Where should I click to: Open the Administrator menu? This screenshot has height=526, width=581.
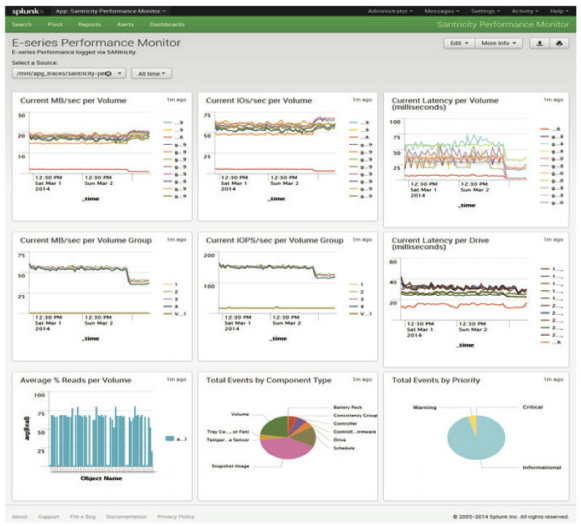[390, 11]
